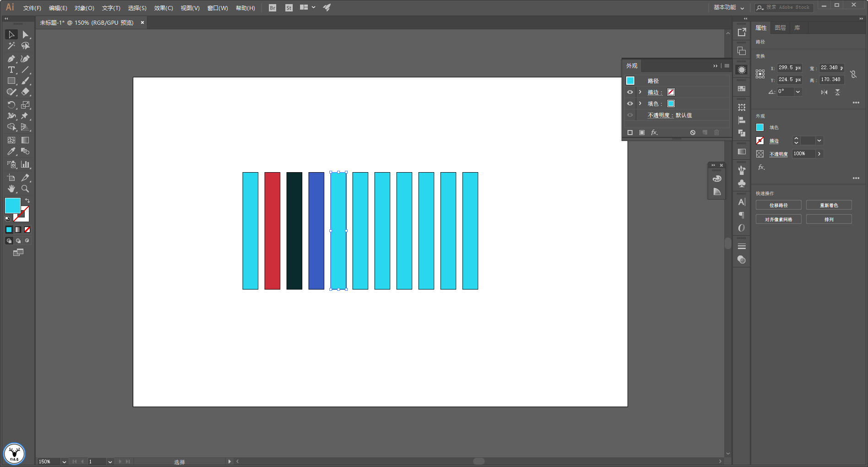This screenshot has width=868, height=467.
Task: Select Draw Normal mode
Action: [x=9, y=240]
